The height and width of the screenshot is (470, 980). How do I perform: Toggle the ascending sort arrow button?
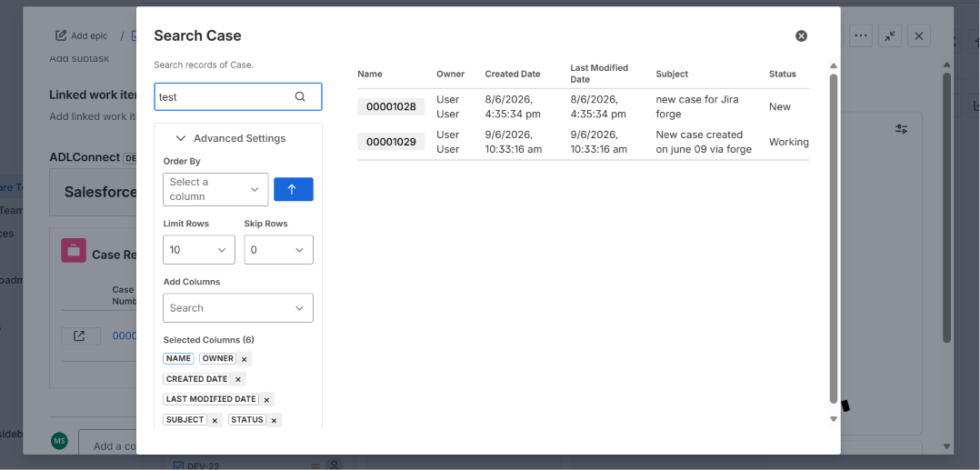294,189
